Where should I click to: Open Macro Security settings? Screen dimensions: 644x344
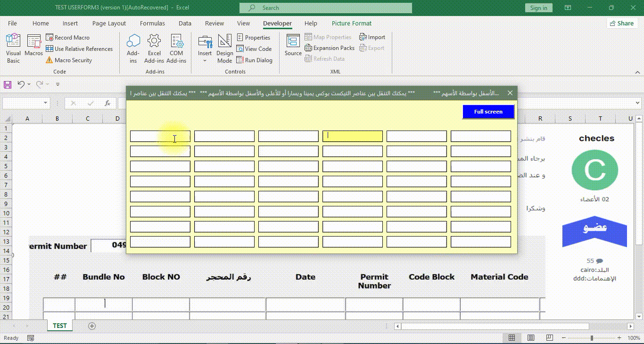pos(69,60)
